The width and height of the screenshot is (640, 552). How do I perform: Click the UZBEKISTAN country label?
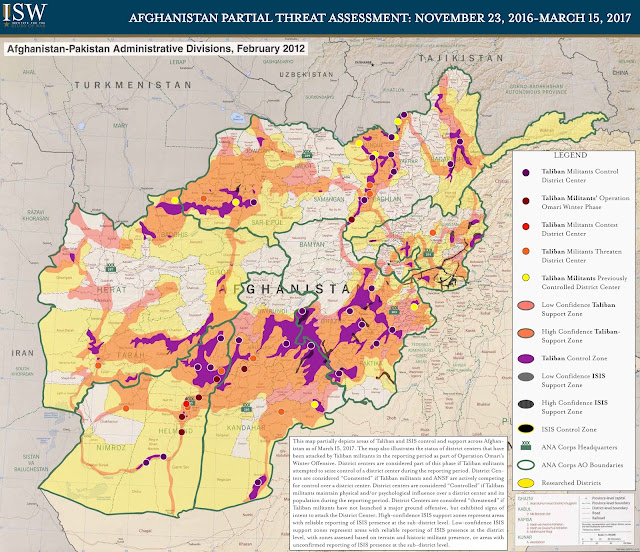pyautogui.click(x=307, y=75)
